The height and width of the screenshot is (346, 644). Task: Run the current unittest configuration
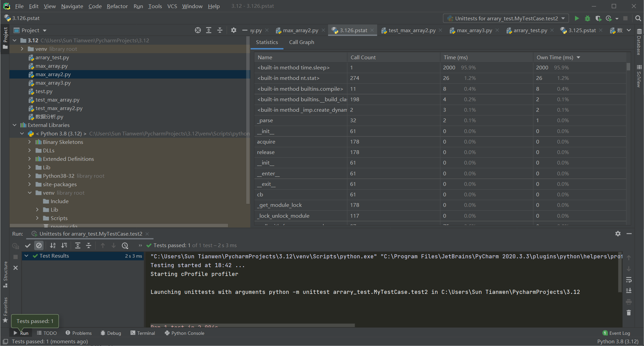point(577,18)
